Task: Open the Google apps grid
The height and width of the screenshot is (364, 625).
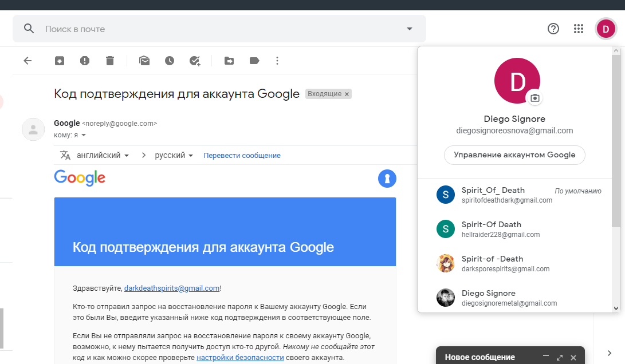Action: click(579, 29)
